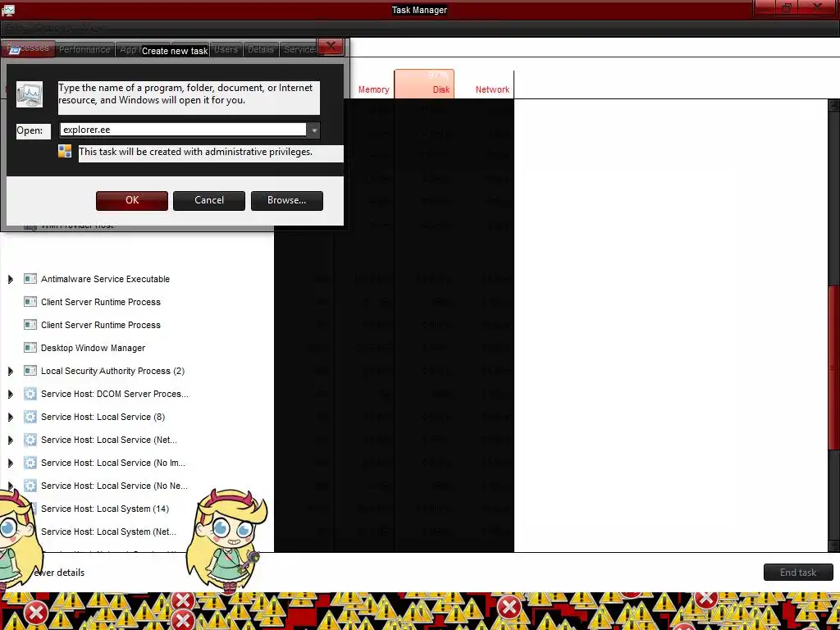Screen dimensions: 840x630
Task: Expand Service Host: Local Service (8)
Action: point(10,418)
